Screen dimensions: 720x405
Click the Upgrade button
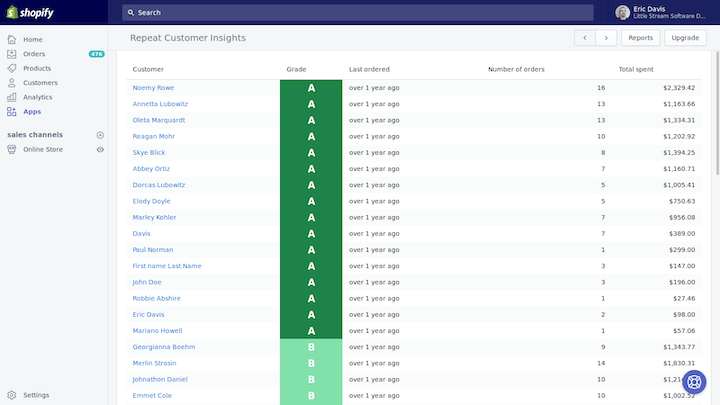[x=684, y=38]
